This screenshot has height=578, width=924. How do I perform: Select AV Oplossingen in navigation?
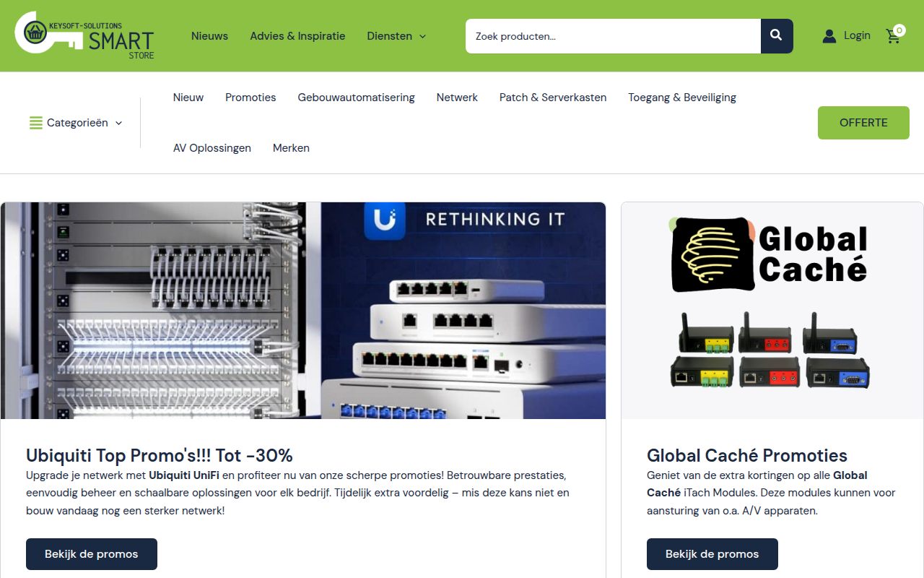tap(212, 148)
